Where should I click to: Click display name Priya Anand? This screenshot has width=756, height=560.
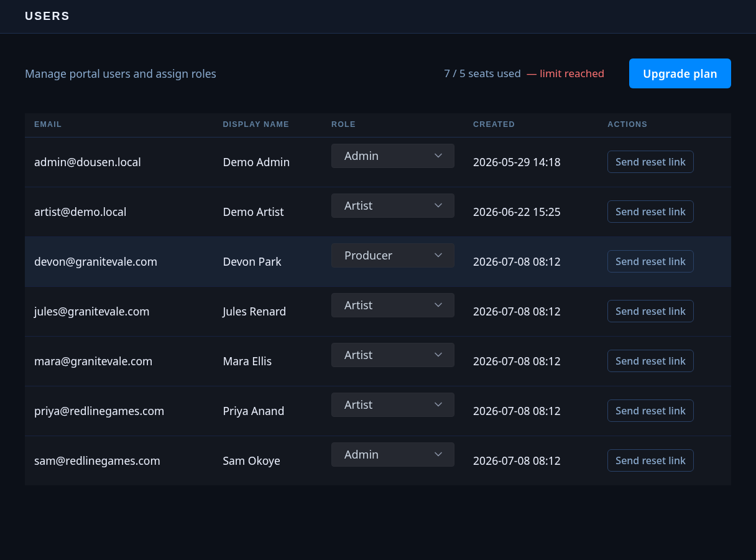point(254,411)
